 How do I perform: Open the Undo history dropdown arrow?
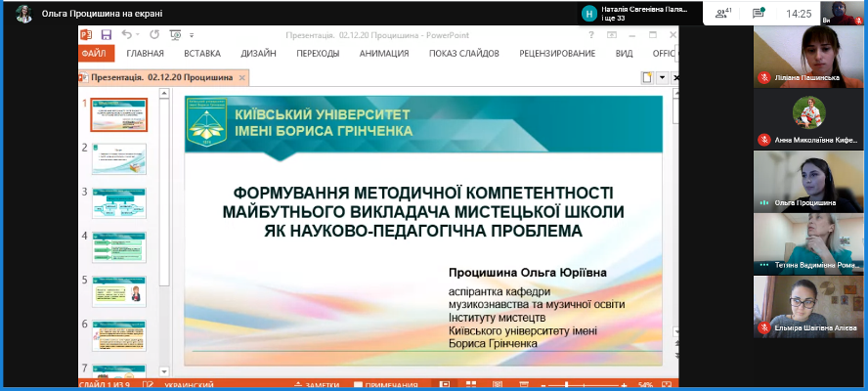pyautogui.click(x=139, y=34)
